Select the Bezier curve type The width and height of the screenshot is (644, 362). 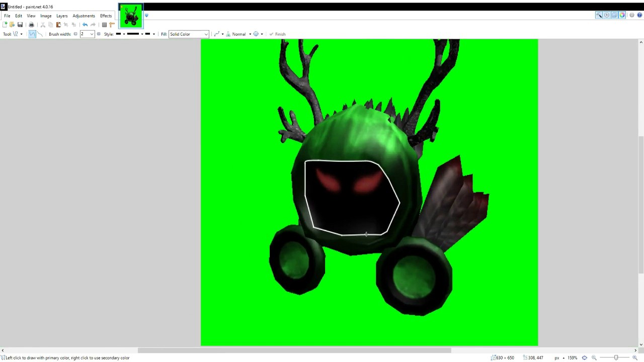coord(40,34)
